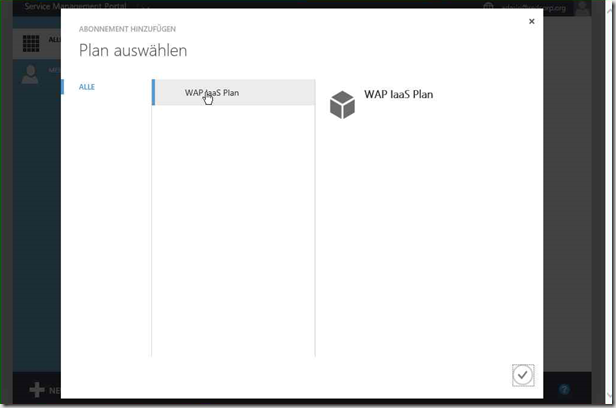Open the signed-in user email menu
616x408 pixels.
[x=534, y=7]
